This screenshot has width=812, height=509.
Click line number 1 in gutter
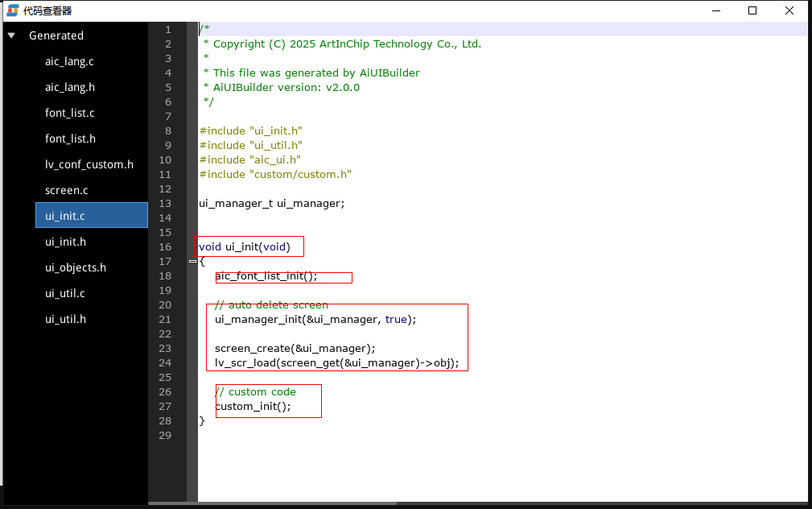(x=168, y=30)
